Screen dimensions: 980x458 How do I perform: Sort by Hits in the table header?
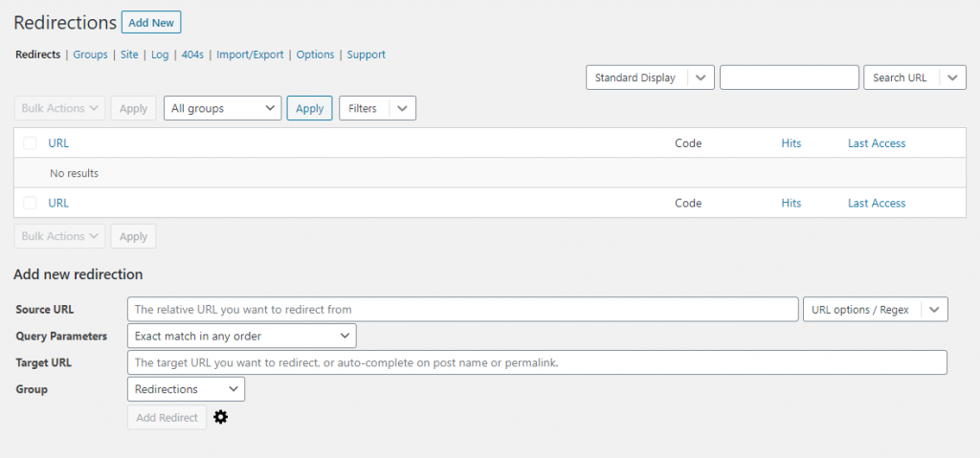[791, 143]
